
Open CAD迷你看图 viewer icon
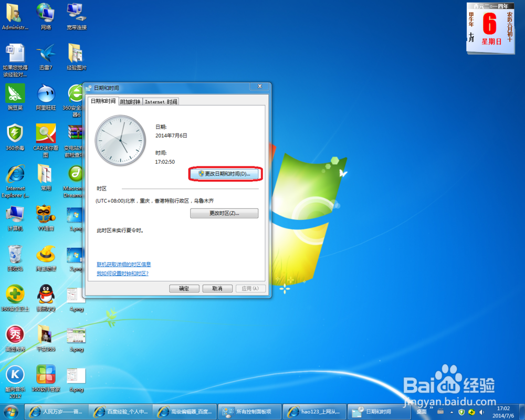[x=46, y=141]
